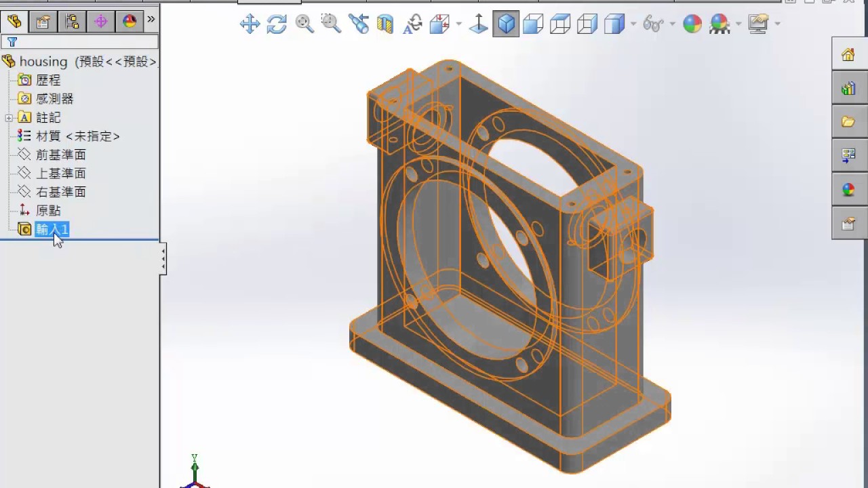Click the blue shadowed cube display icon
Screen dimensions: 868x488
click(x=614, y=25)
